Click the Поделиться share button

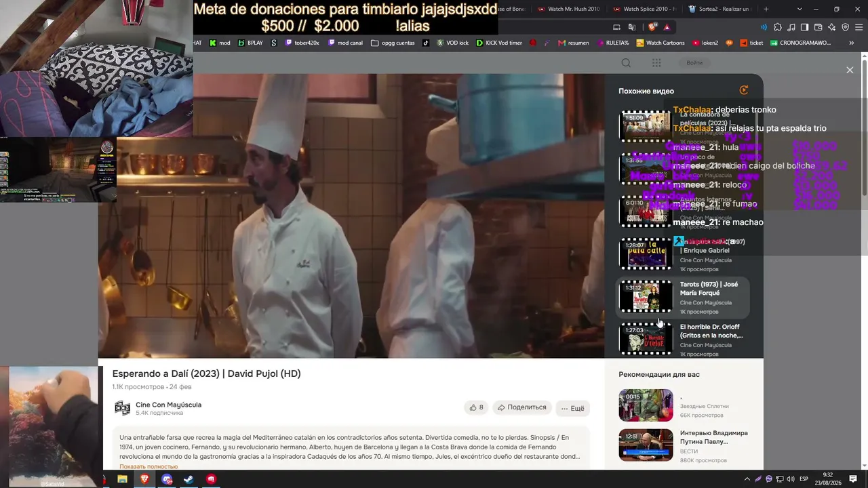(521, 407)
